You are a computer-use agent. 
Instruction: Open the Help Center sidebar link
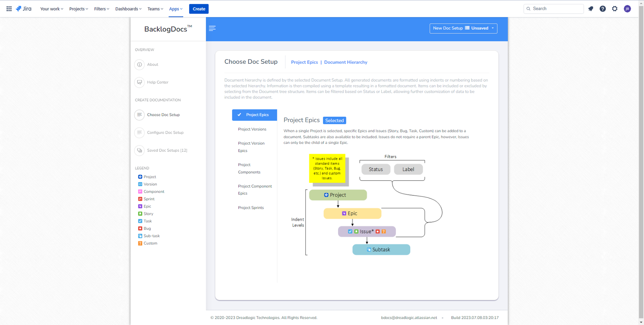pos(158,82)
